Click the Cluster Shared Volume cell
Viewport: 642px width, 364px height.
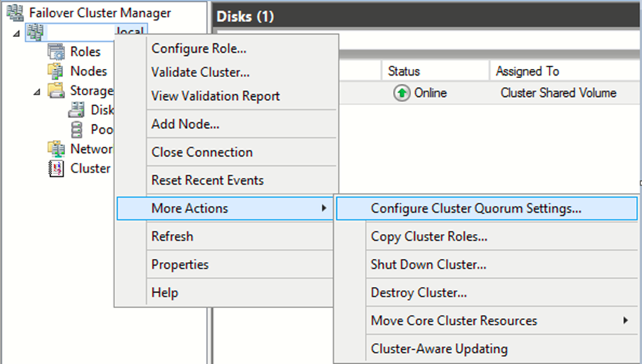coord(559,93)
